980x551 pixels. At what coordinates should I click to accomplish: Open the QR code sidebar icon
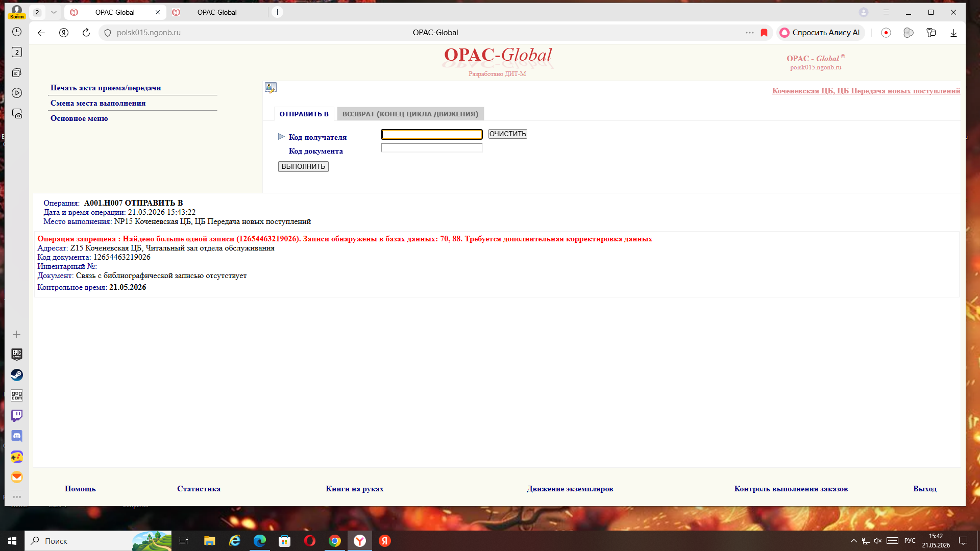coord(17,395)
